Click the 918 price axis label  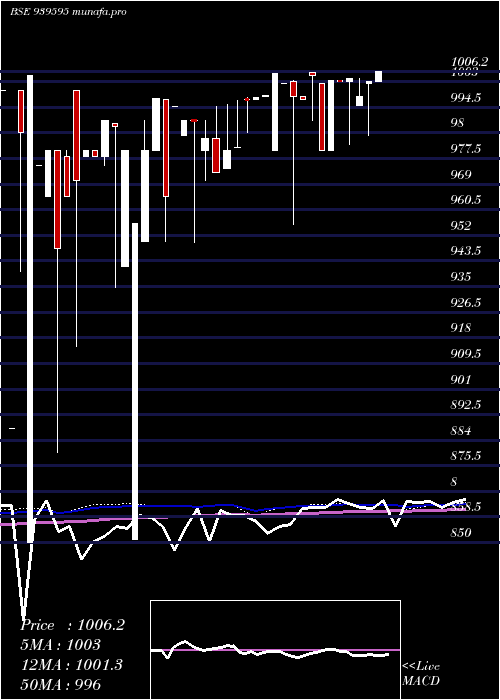click(461, 328)
